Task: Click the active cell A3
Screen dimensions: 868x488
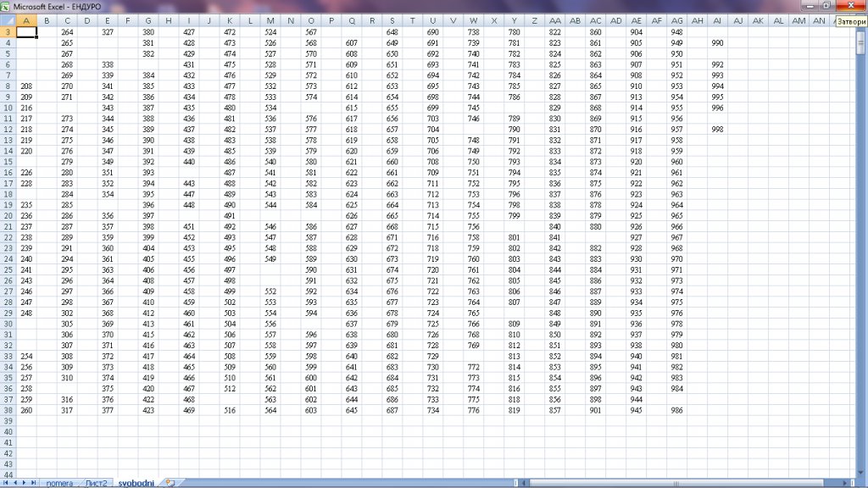Action: [x=26, y=32]
